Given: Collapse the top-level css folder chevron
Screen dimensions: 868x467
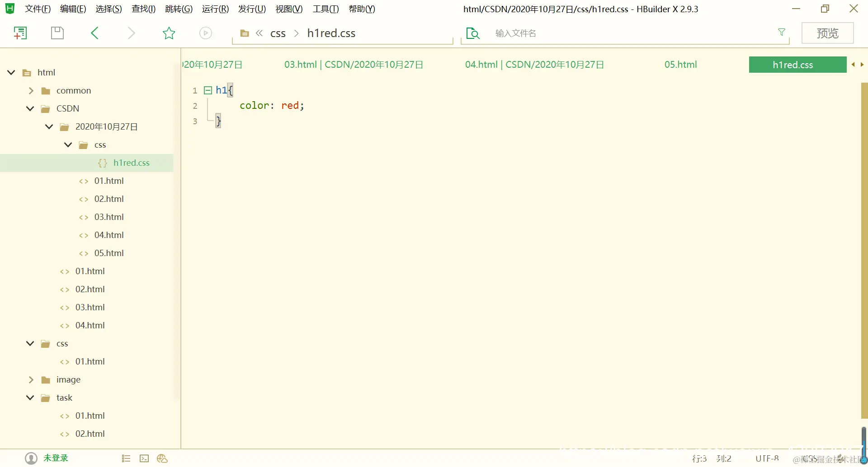Looking at the screenshot, I should pyautogui.click(x=30, y=343).
